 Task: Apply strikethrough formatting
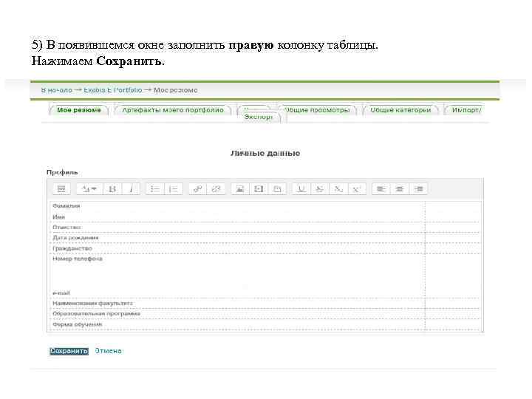(319, 189)
